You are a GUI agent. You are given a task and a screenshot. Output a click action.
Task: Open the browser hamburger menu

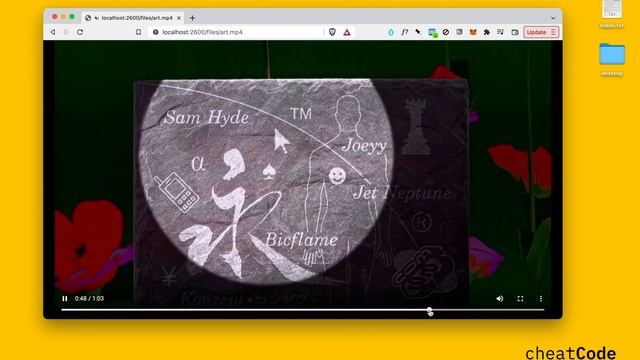tap(553, 32)
